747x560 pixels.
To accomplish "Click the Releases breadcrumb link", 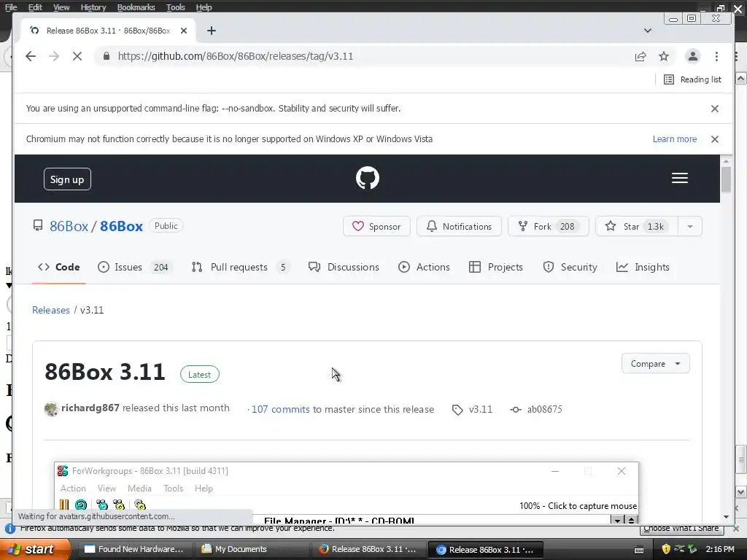I will pyautogui.click(x=51, y=310).
